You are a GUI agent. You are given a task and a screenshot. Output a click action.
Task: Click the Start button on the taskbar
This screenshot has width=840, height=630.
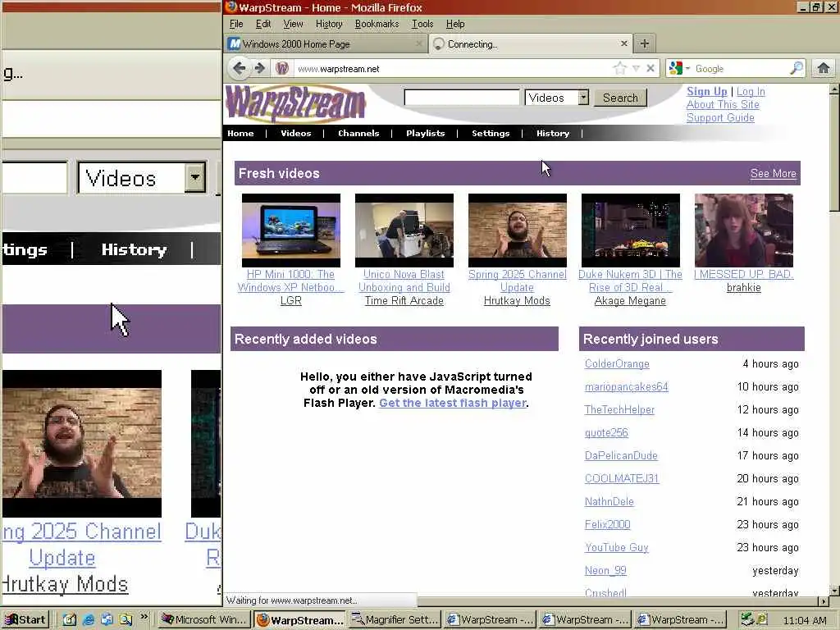tap(25, 620)
